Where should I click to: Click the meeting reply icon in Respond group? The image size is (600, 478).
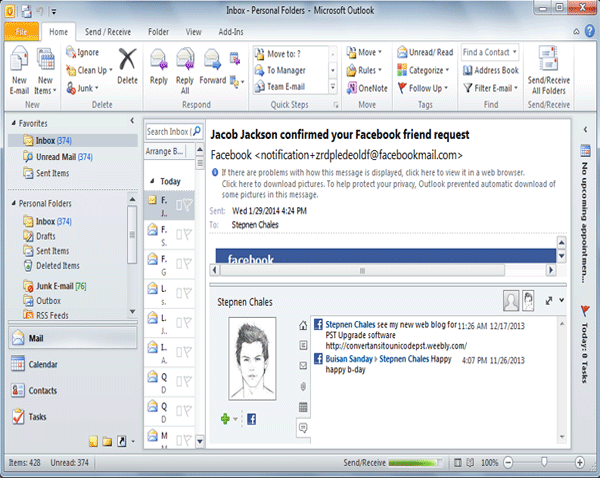[x=235, y=58]
